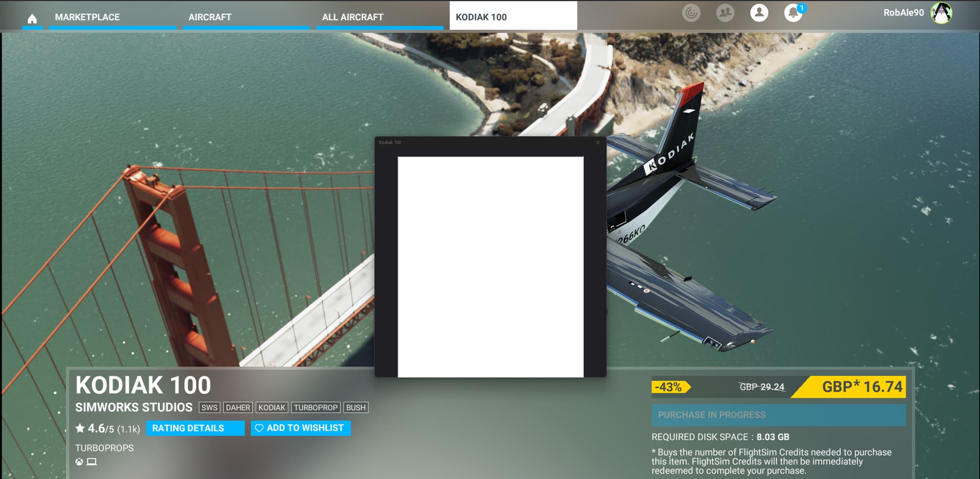980x479 pixels.
Task: Open the friends group icon
Action: point(725,13)
